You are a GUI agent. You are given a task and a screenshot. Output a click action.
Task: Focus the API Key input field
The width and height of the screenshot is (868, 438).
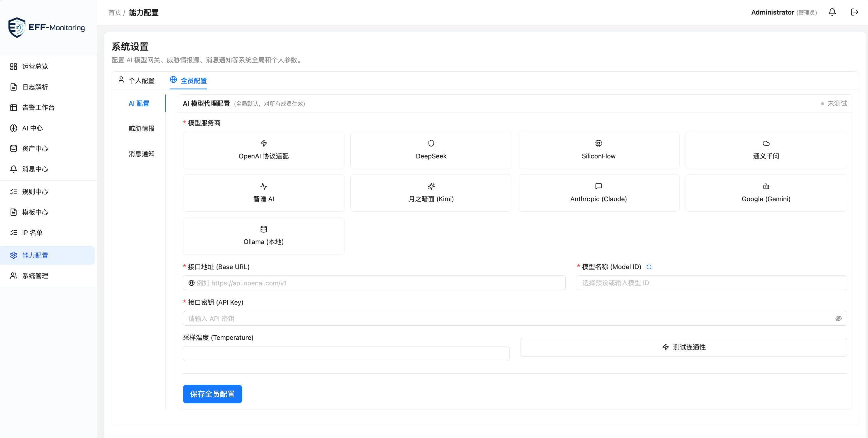point(514,318)
